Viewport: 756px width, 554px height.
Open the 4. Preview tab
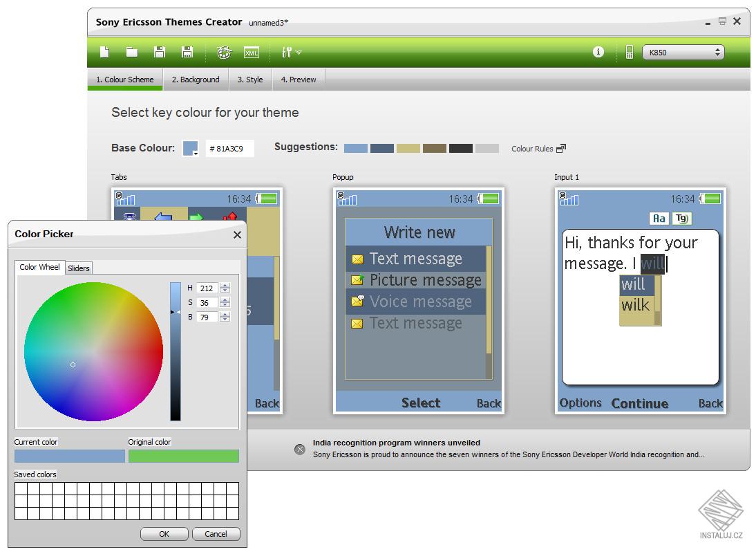coord(299,79)
